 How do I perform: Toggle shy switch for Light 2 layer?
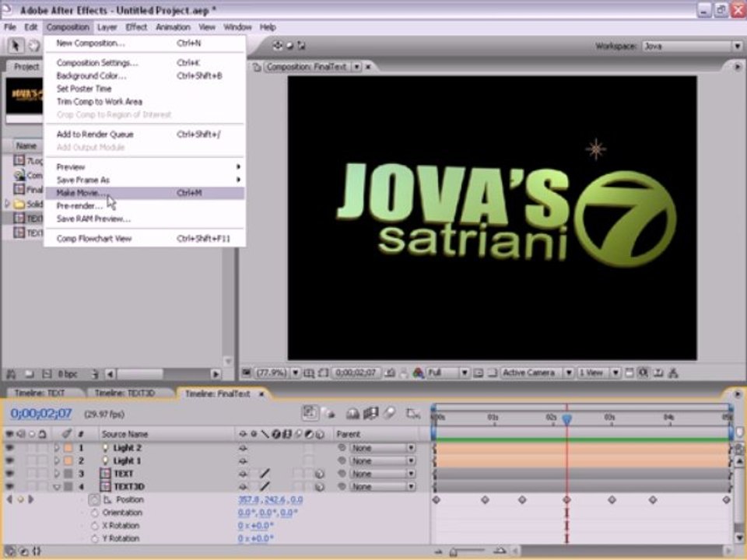(243, 448)
